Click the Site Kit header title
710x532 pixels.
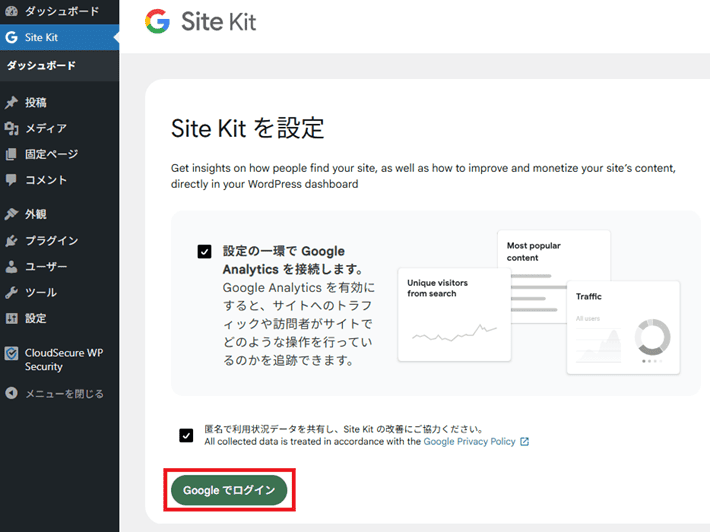219,22
